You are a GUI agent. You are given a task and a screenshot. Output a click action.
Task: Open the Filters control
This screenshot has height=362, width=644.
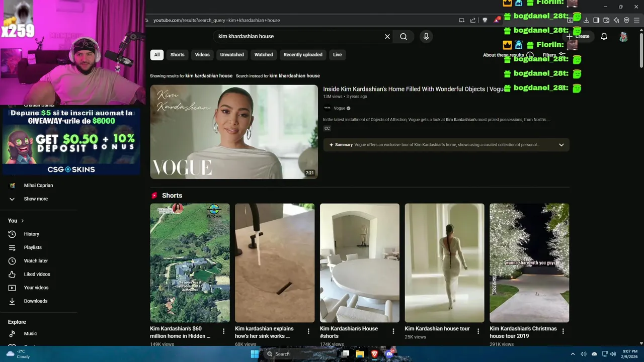click(x=554, y=55)
